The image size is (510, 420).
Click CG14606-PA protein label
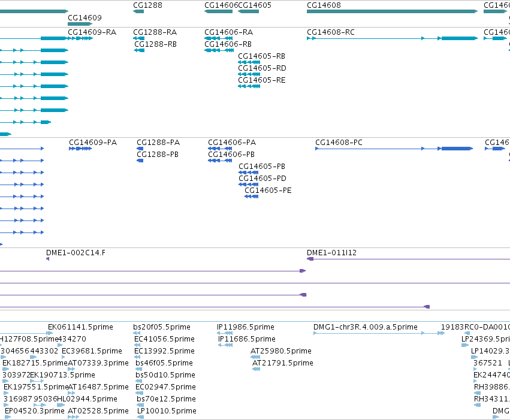[232, 143]
